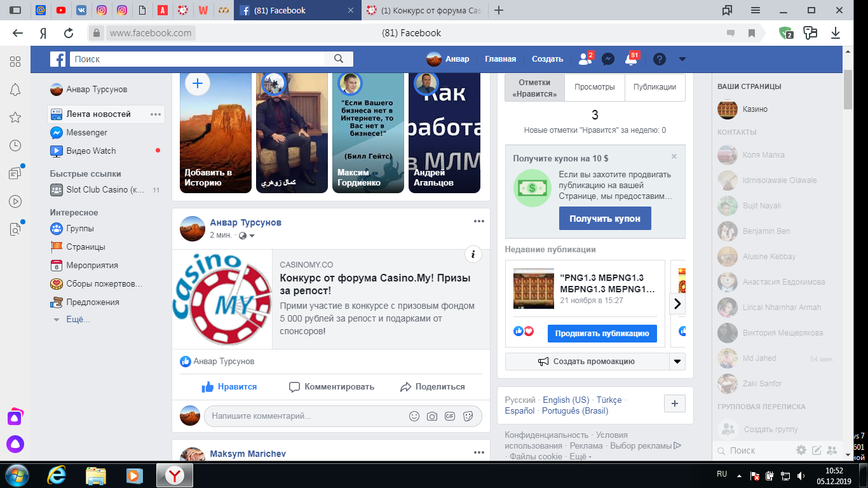Expand the Create promotion dropdown arrow
The width and height of the screenshot is (868, 488).
678,362
